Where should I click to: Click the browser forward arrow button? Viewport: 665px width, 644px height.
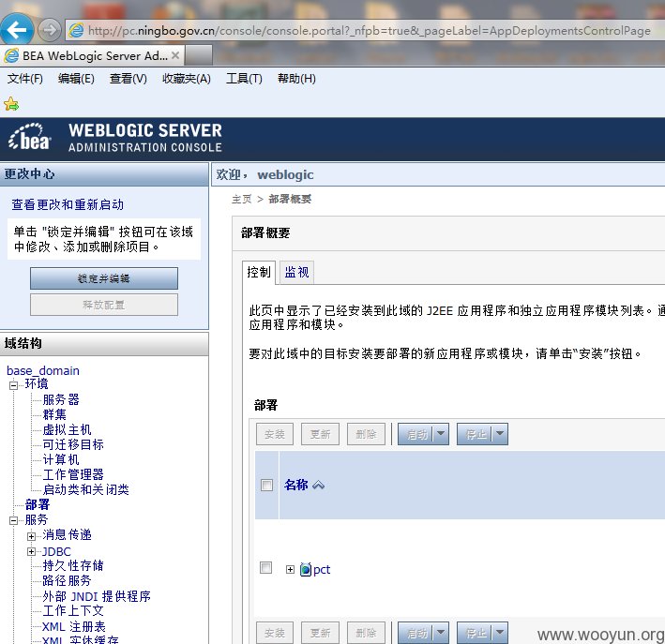coord(49,30)
